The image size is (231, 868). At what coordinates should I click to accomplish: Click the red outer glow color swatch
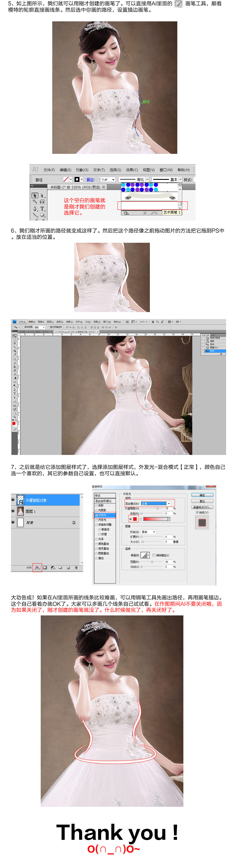click(x=135, y=519)
